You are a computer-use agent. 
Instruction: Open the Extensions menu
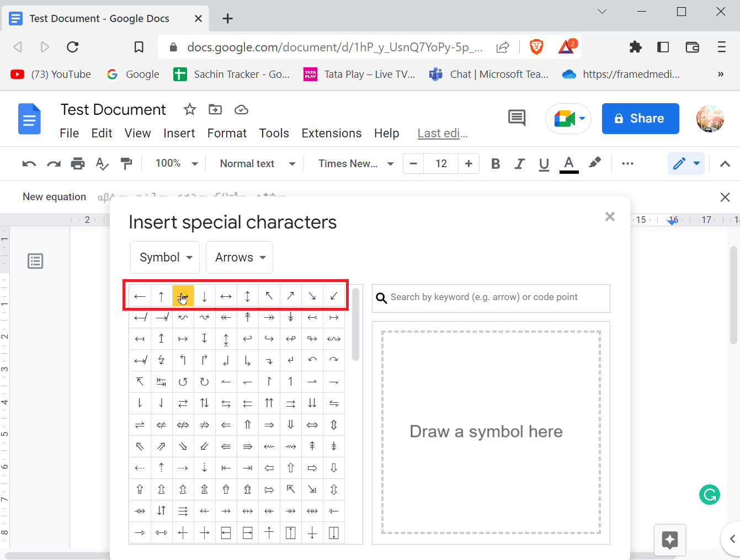[332, 133]
